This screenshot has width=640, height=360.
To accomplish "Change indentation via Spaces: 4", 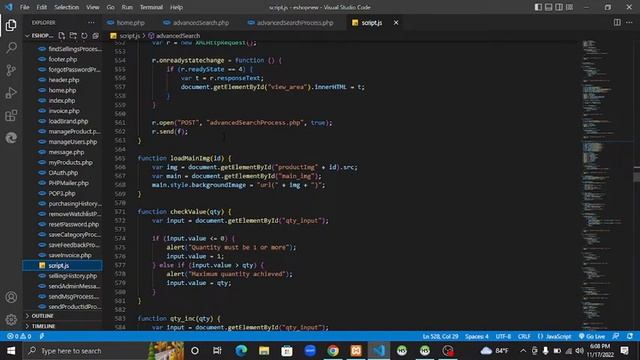I will tap(477, 336).
